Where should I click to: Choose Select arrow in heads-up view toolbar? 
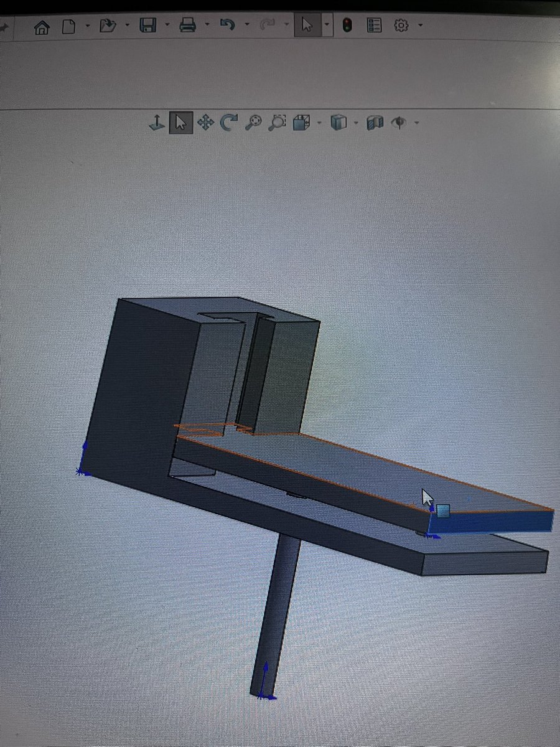(x=181, y=122)
